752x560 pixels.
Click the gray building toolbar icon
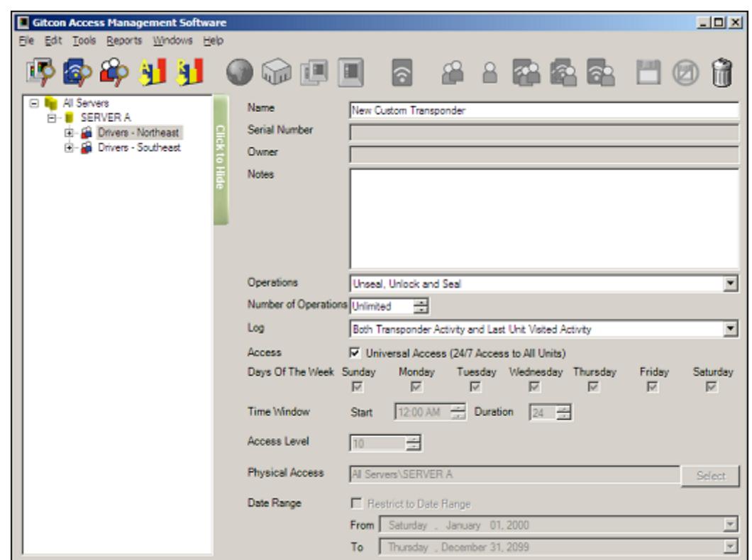click(x=276, y=72)
